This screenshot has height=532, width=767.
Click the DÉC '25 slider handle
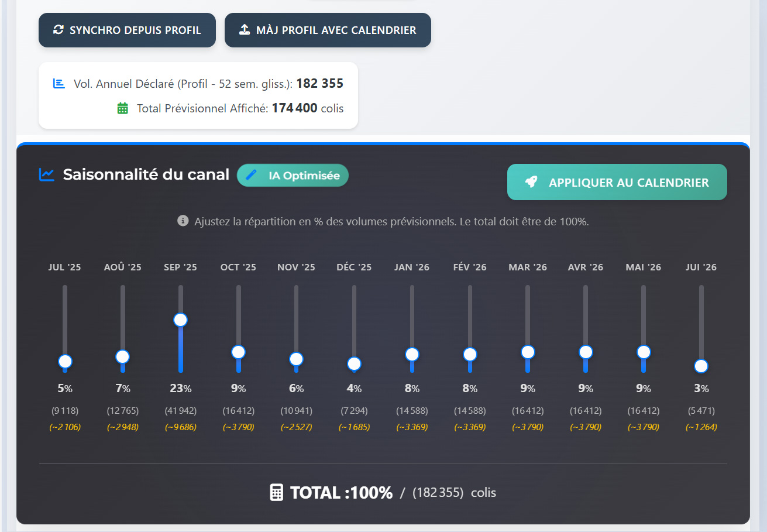click(x=354, y=363)
